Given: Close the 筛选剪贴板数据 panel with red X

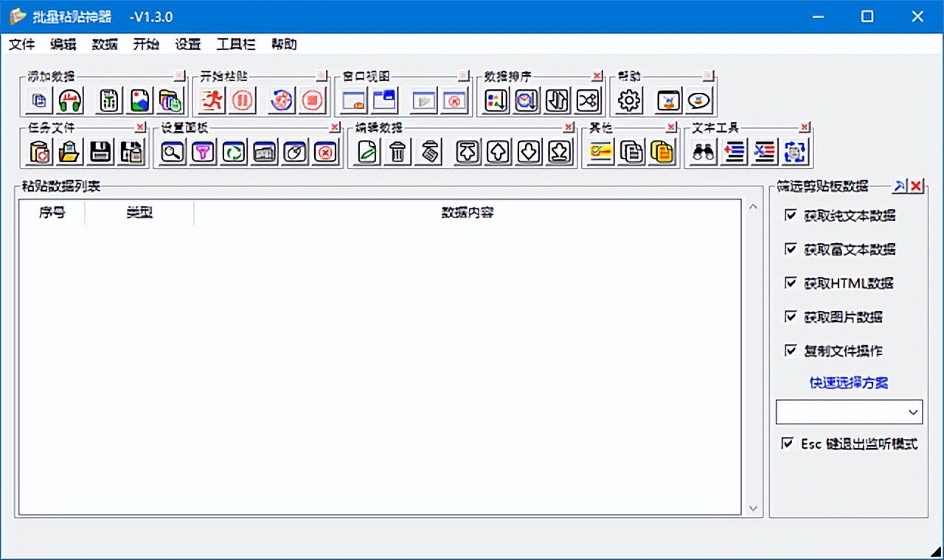Looking at the screenshot, I should [916, 186].
